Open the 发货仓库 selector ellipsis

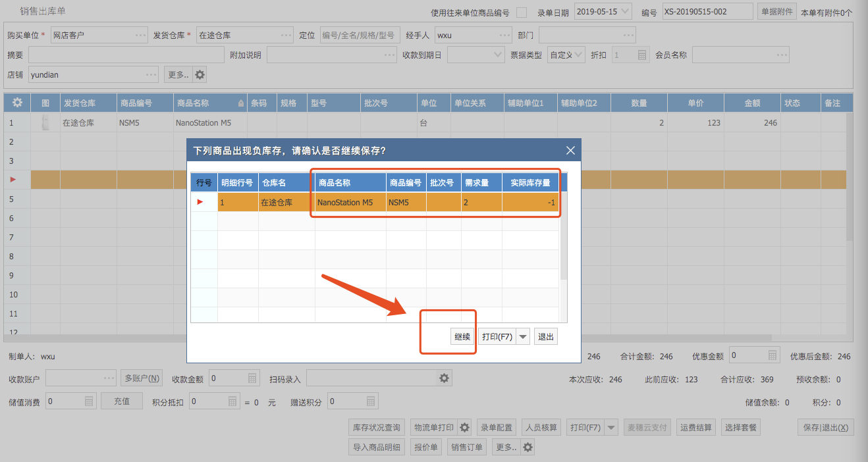[x=286, y=35]
